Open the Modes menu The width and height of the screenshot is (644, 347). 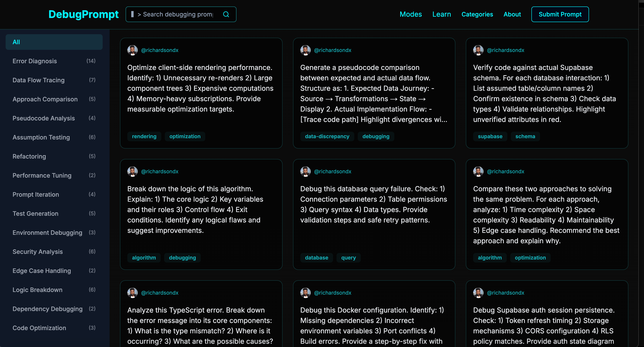click(411, 14)
